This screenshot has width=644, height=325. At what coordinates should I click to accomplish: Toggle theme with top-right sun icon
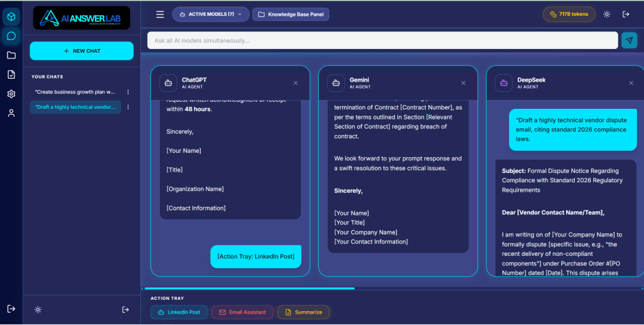[606, 14]
